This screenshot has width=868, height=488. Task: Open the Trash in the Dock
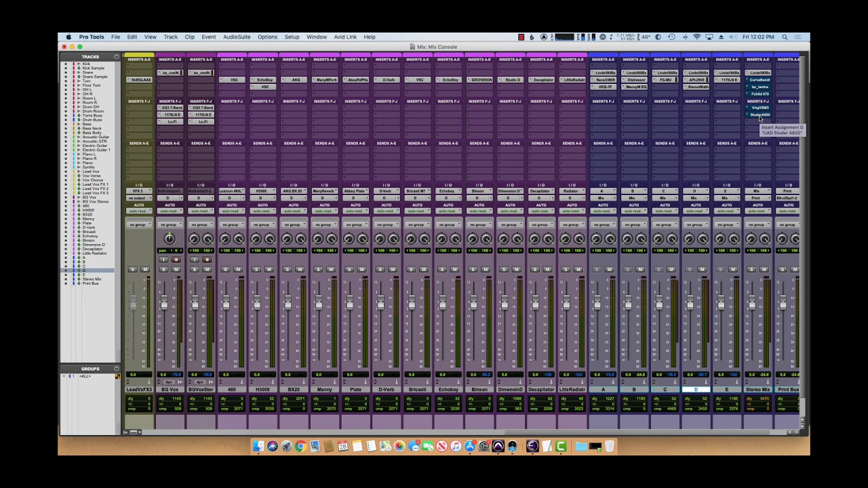pos(609,446)
